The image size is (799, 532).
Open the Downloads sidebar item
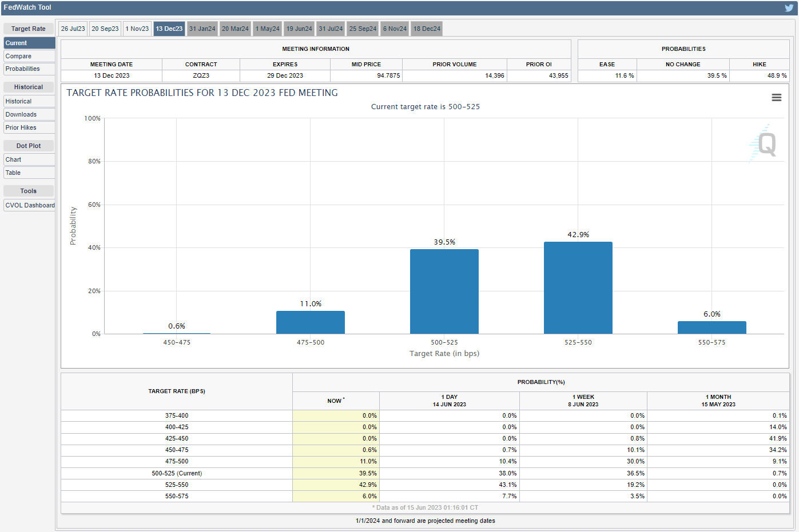(x=29, y=114)
